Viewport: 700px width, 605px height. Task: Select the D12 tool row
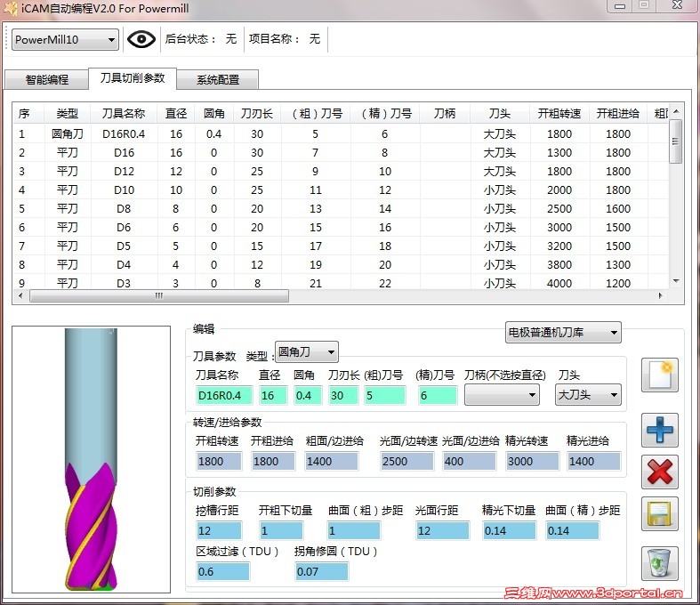click(x=340, y=172)
